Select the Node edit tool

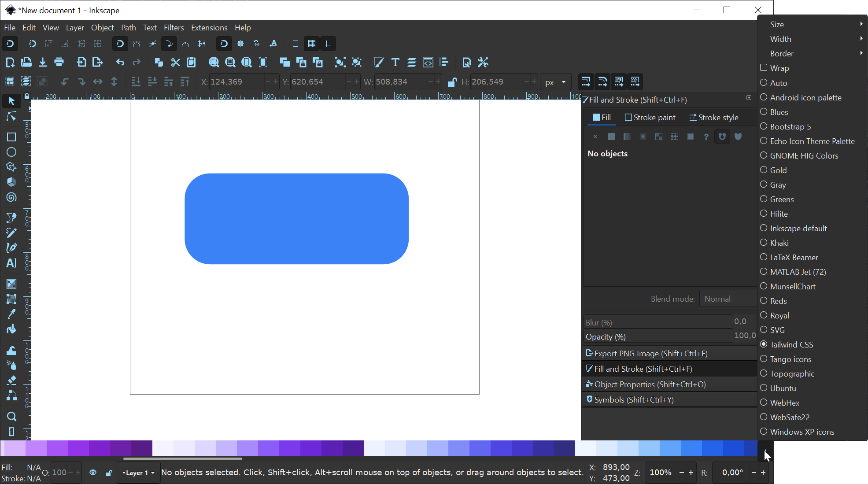[11, 117]
